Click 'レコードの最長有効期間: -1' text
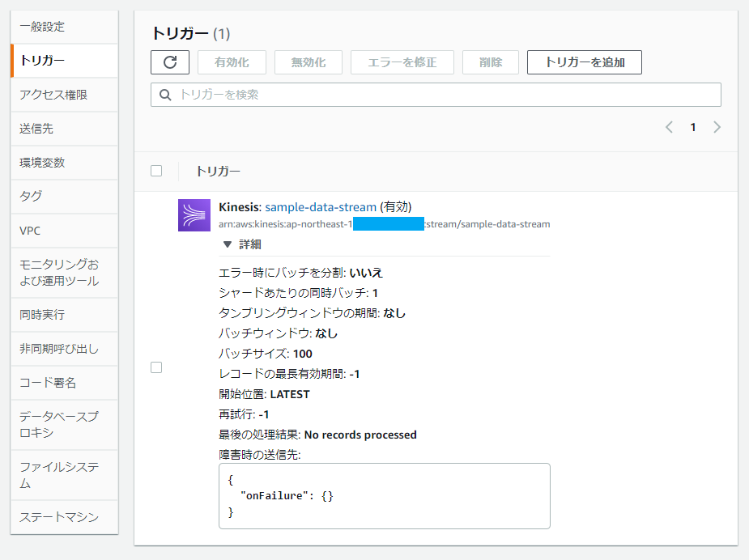This screenshot has width=749, height=560. [x=289, y=374]
